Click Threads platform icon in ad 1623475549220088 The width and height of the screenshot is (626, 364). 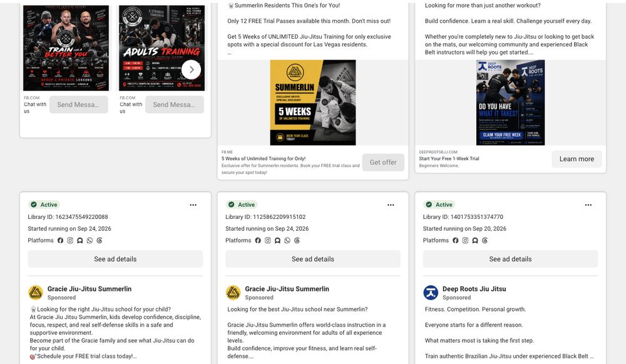100,240
